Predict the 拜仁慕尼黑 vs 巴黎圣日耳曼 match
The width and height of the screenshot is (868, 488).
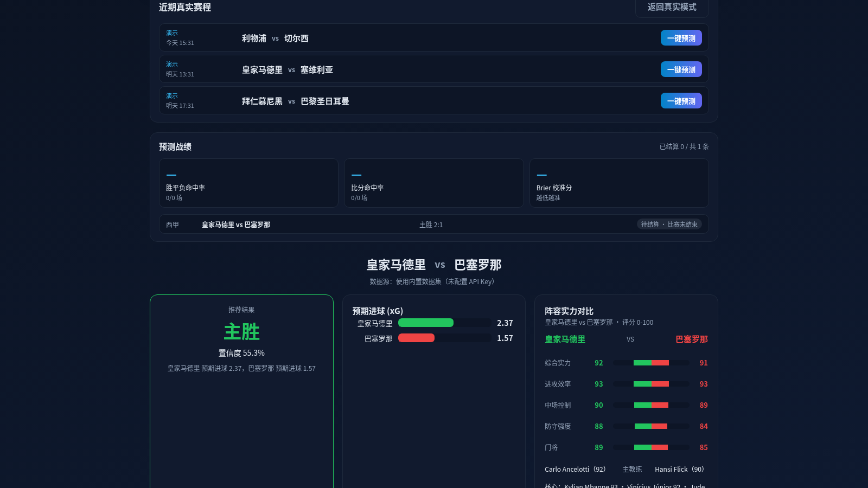click(x=681, y=101)
